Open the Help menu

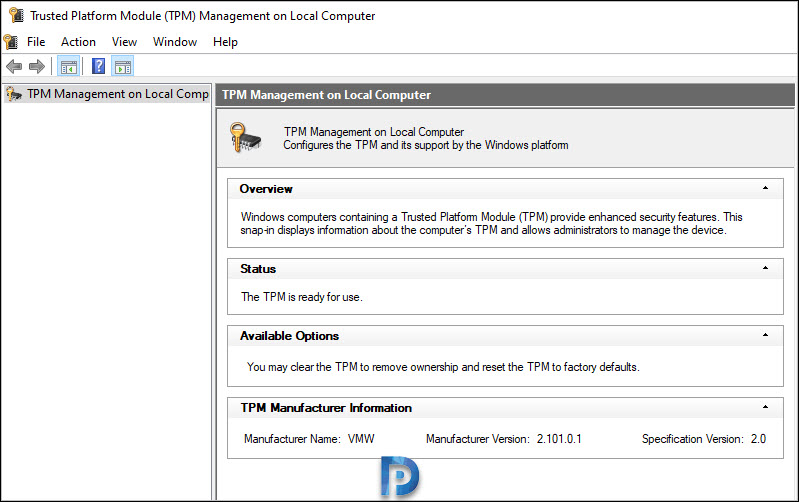(225, 42)
